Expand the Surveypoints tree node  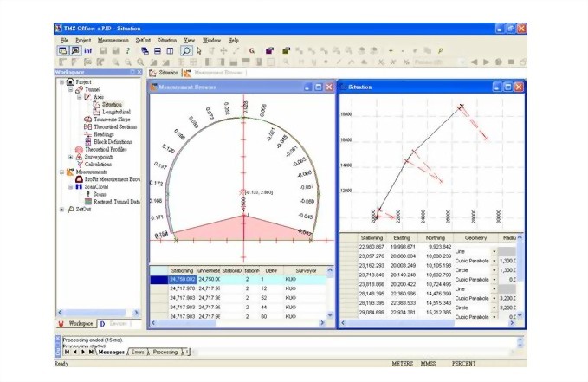pyautogui.click(x=70, y=157)
